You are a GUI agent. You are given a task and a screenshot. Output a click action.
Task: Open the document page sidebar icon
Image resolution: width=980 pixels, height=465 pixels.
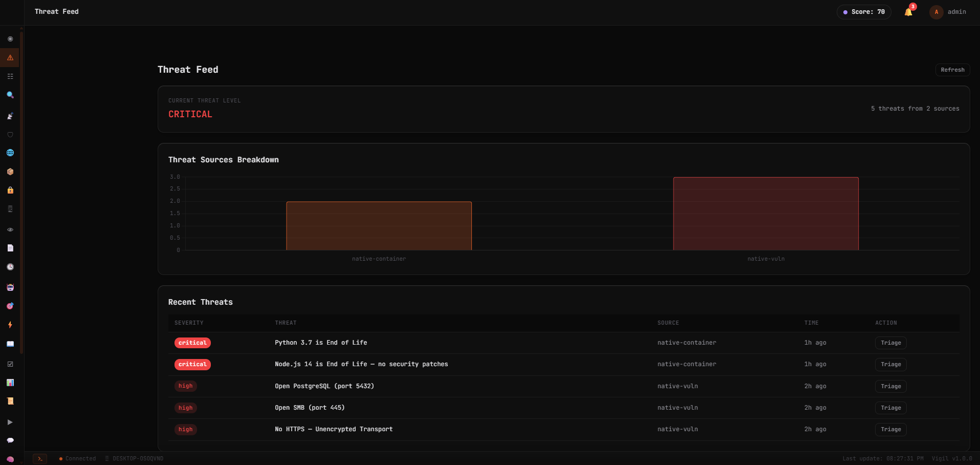tap(10, 248)
